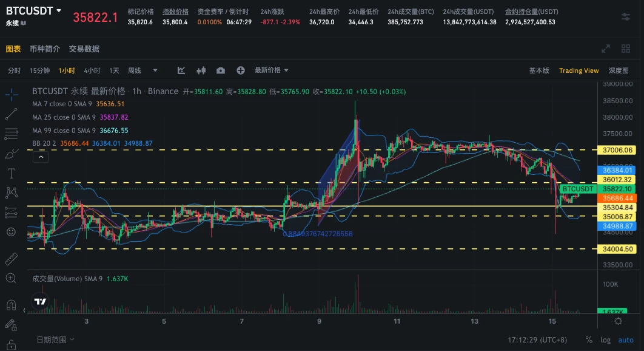Open the emoji sticker tool
Image resolution: width=644 pixels, height=351 pixels.
click(x=11, y=232)
